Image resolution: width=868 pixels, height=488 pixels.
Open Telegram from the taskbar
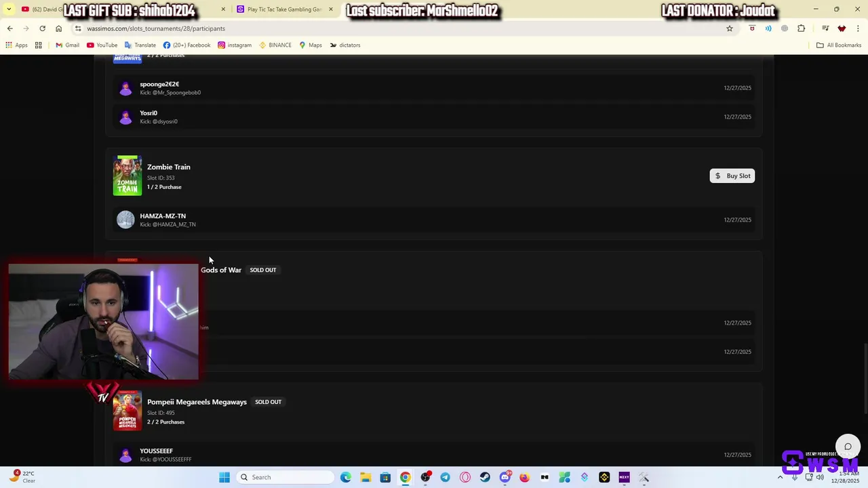pos(445,477)
